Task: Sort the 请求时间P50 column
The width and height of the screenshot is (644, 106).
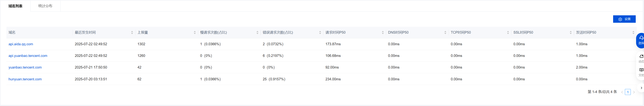Action: 383,33
